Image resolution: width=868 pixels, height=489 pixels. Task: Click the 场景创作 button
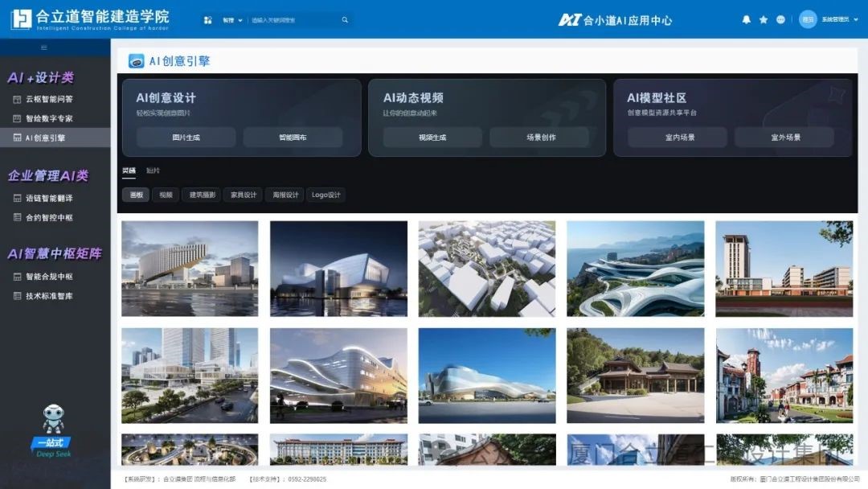click(541, 138)
